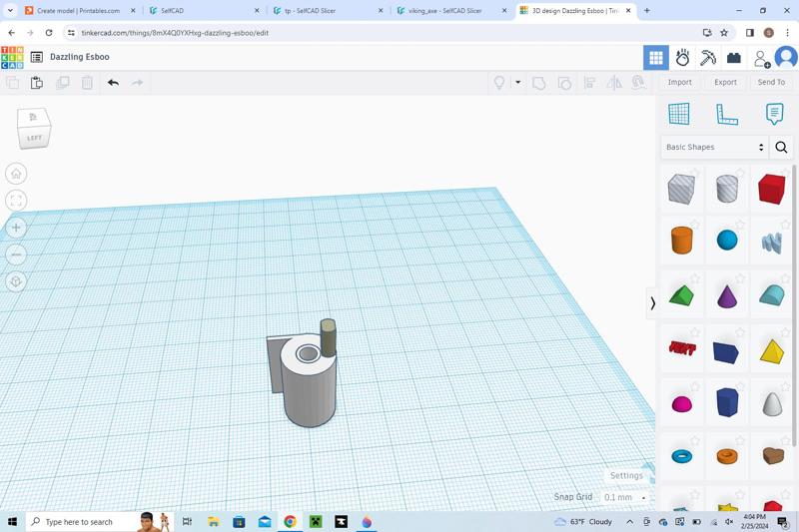Open the viking_axe SelfCAD Slicer tab
The image size is (799, 532).
click(444, 11)
